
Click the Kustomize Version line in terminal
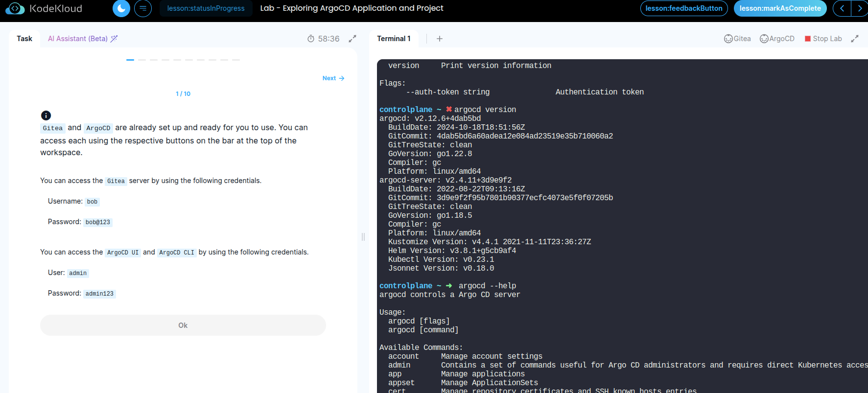(x=490, y=242)
